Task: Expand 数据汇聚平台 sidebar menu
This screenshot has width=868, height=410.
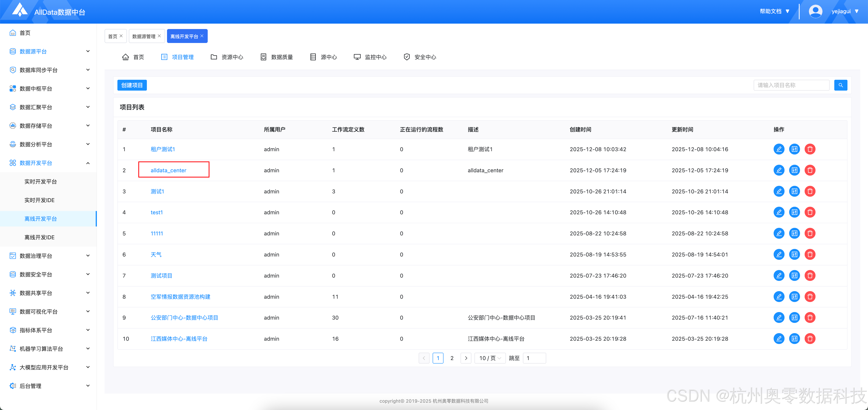Action: click(x=48, y=107)
